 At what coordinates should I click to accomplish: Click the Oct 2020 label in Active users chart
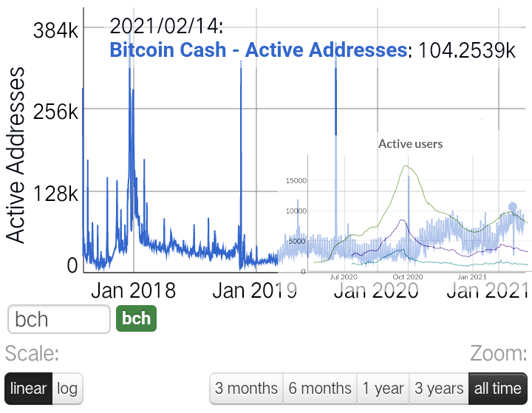pyautogui.click(x=408, y=277)
